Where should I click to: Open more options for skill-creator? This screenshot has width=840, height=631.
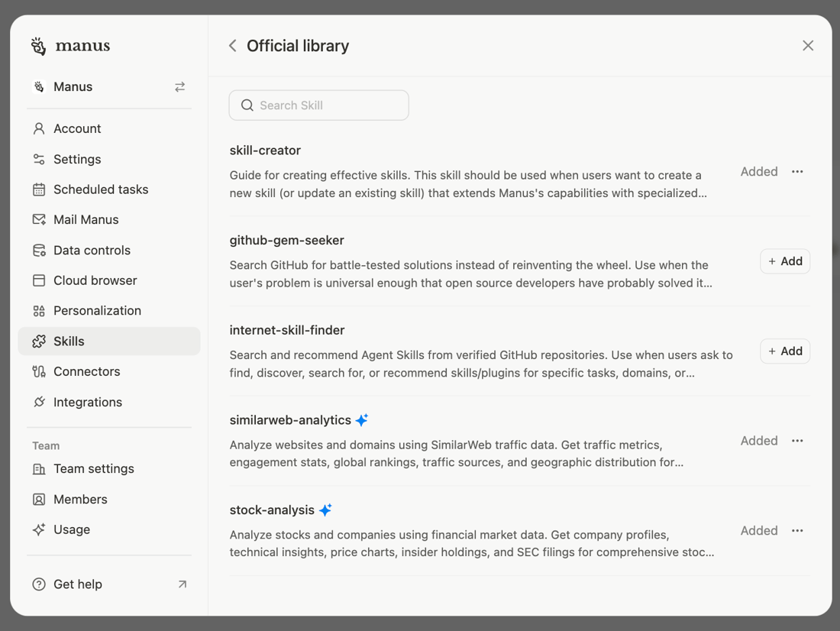[x=797, y=172]
